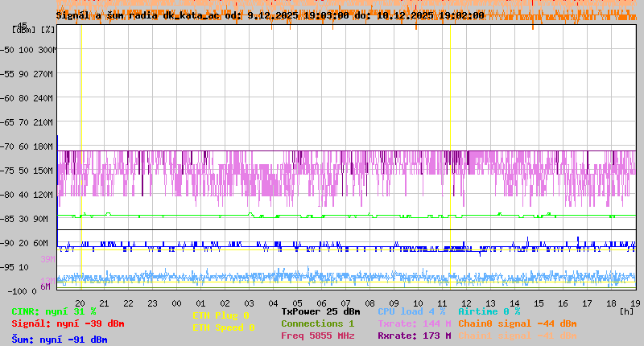644x346 pixels.
Task: Click the 00 hour mark on time axis
Action: pos(176,303)
